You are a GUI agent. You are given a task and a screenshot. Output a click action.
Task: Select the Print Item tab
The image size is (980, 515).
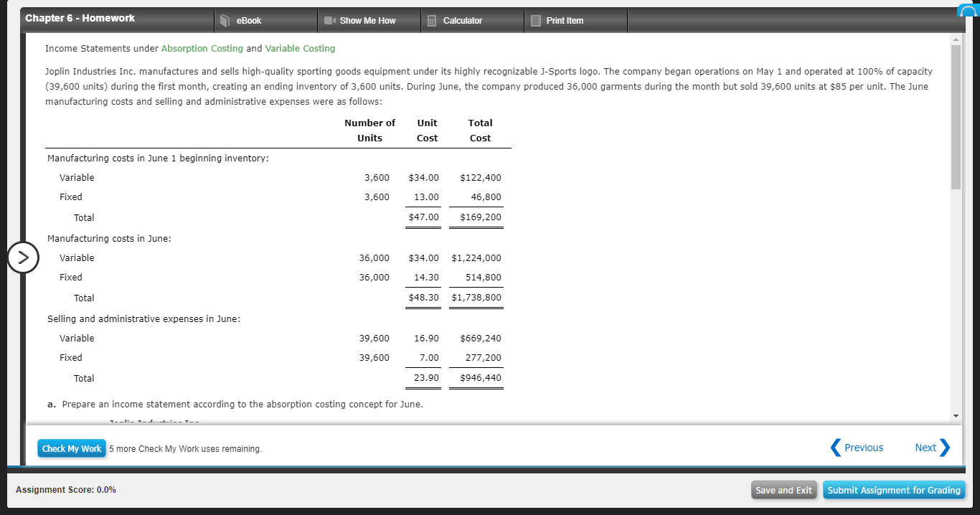pyautogui.click(x=575, y=21)
